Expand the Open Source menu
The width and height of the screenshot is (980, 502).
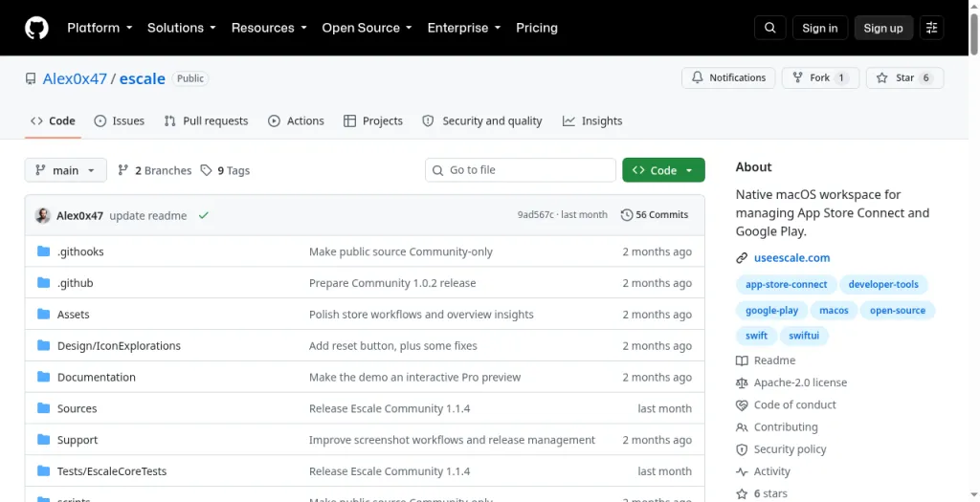coord(367,28)
